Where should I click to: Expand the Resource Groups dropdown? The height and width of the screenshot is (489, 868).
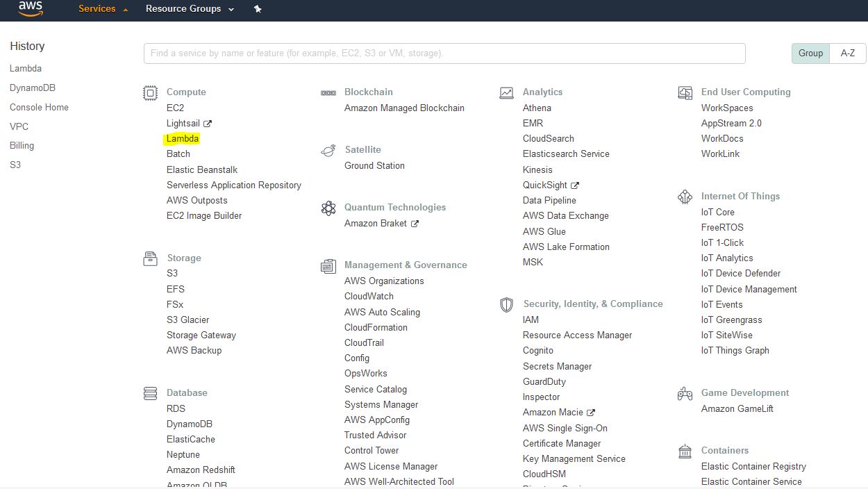190,9
